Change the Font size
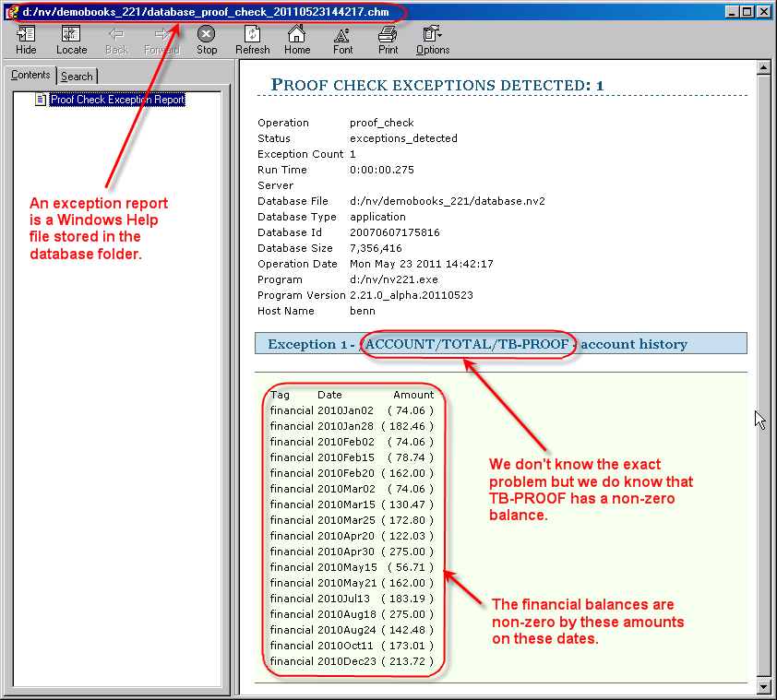 [x=342, y=40]
